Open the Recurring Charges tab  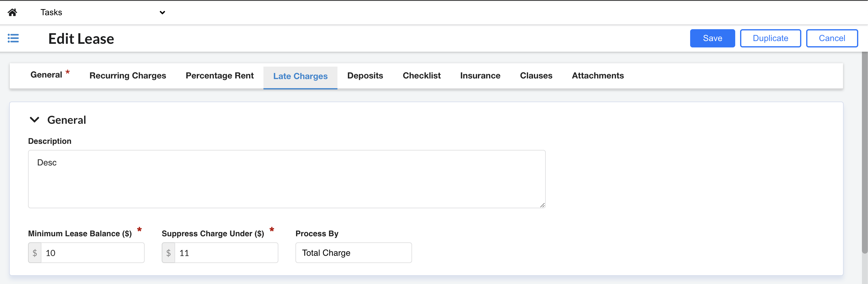point(128,76)
